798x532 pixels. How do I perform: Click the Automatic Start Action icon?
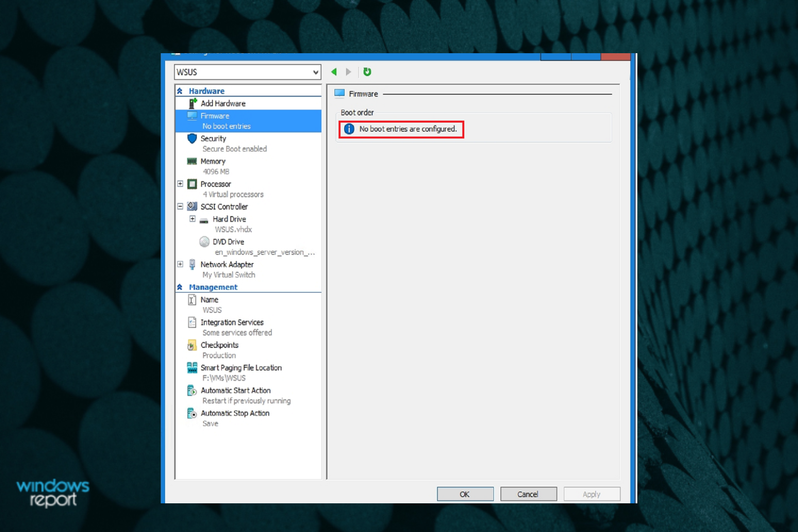192,390
